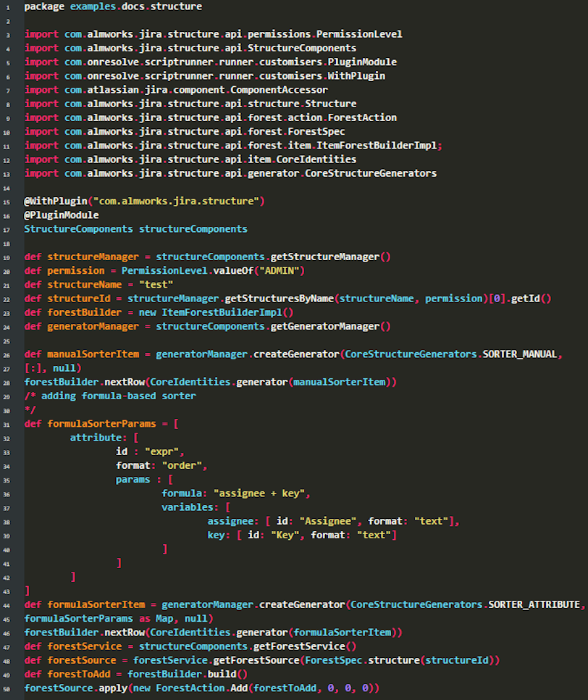
Task: Click 'ForestAction.Add' on line 50
Action: pyautogui.click(x=201, y=688)
